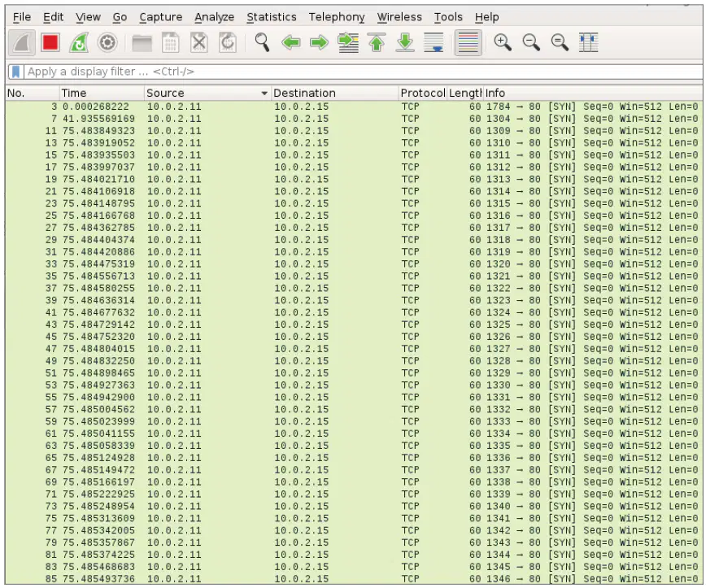This screenshot has width=706, height=588.
Task: Open the Edit menu
Action: pyautogui.click(x=53, y=17)
